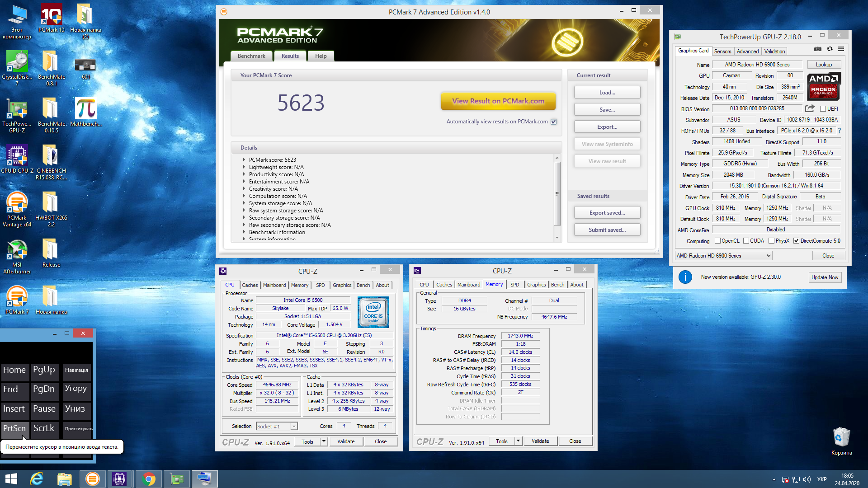This screenshot has height=488, width=868.
Task: Click View Result on PCMark.com button
Action: click(498, 101)
